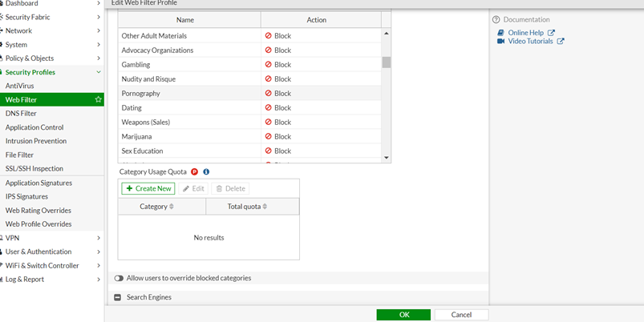Open Application Control in sidebar
This screenshot has height=322, width=644.
click(34, 127)
